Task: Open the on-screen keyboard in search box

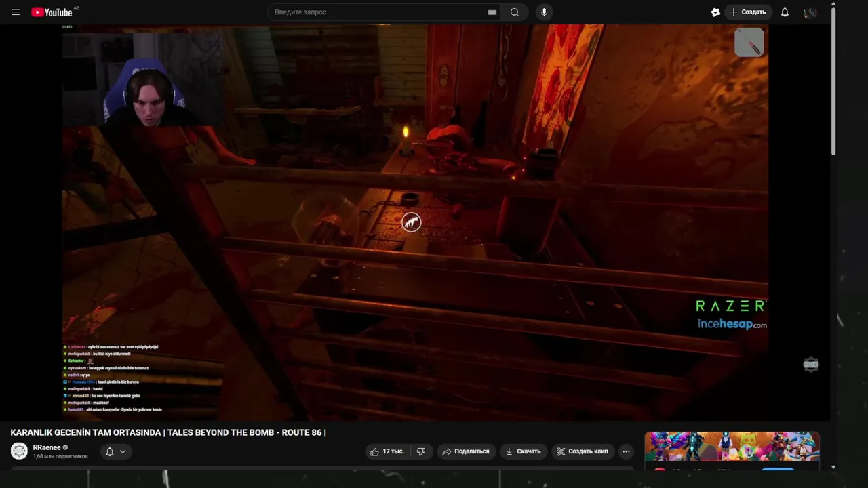Action: [x=492, y=12]
